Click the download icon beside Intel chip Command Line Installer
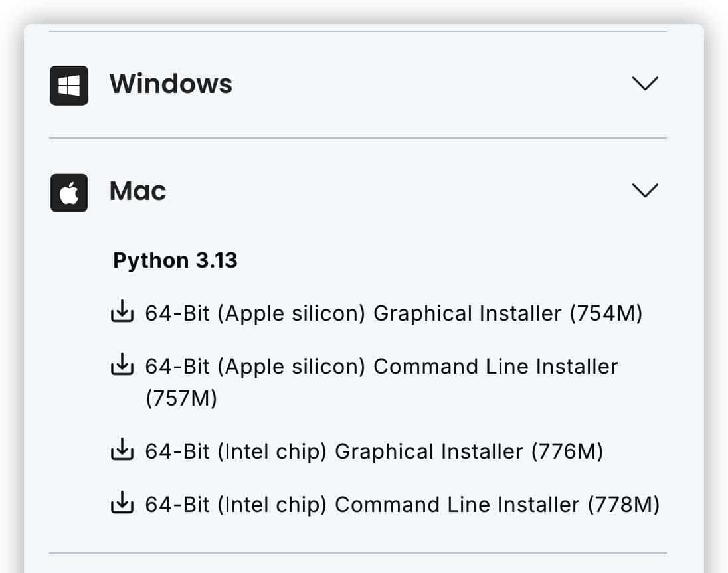The image size is (728, 573). [x=124, y=504]
